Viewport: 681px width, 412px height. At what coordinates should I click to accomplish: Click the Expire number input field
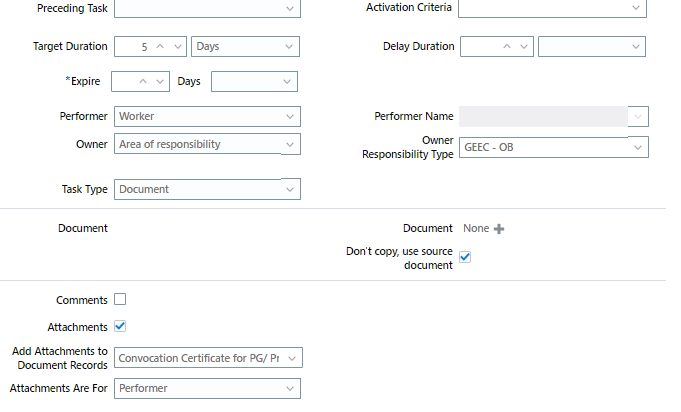point(124,82)
